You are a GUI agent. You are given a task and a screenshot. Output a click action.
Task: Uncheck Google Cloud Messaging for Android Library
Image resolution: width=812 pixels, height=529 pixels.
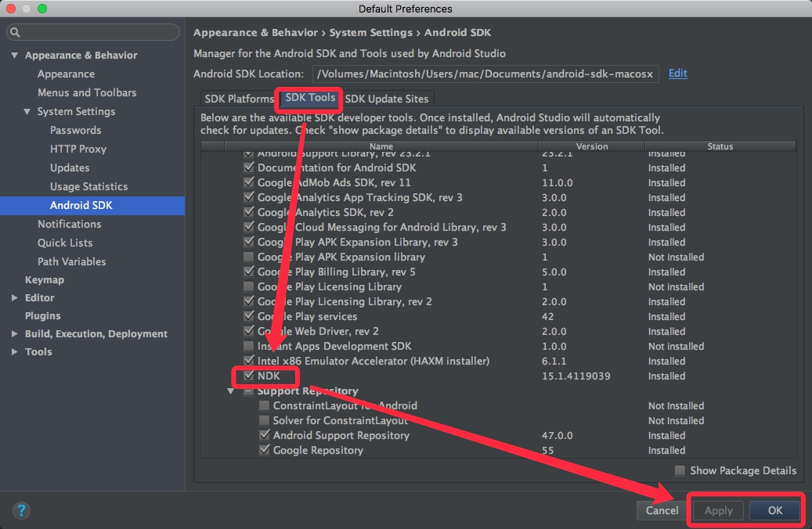pos(248,227)
